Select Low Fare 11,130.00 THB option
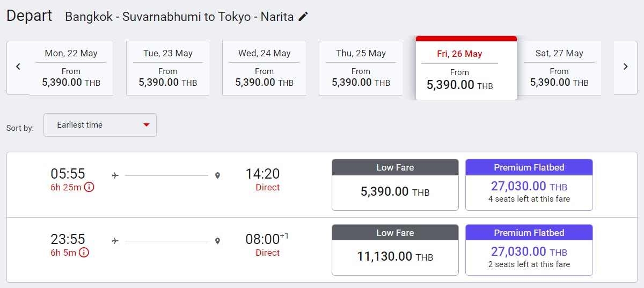The height and width of the screenshot is (288, 644). point(395,250)
